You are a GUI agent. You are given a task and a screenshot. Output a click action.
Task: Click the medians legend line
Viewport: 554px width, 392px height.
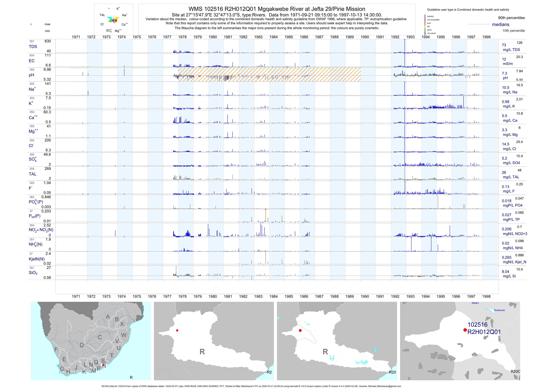[x=479, y=24]
